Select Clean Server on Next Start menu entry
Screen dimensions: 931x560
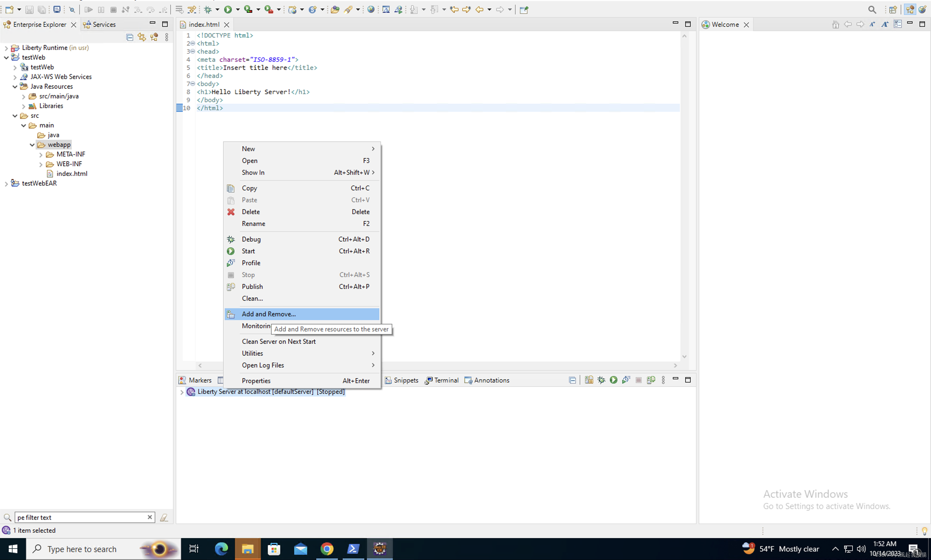[x=279, y=341]
